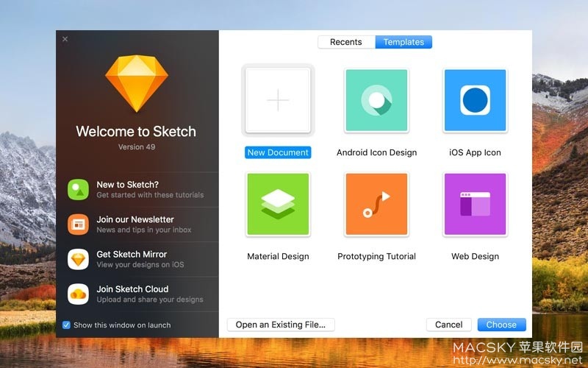Image resolution: width=588 pixels, height=368 pixels.
Task: Click the Android Icon Design label
Action: [x=376, y=152]
